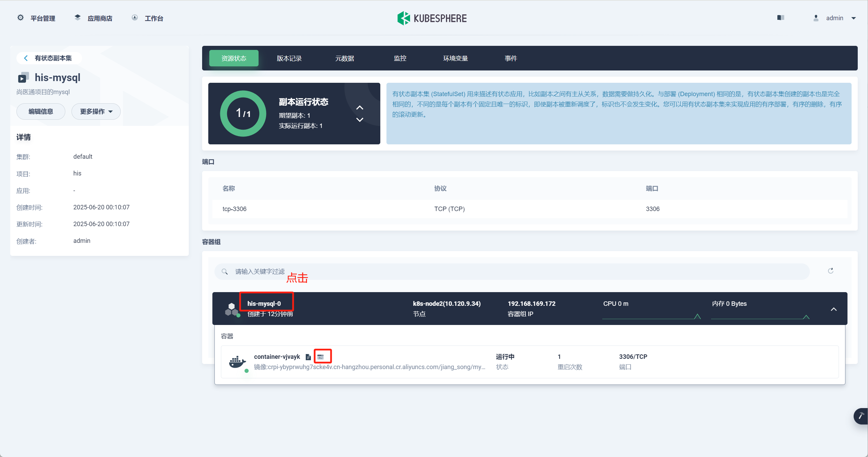Refresh the pod list
The width and height of the screenshot is (868, 457).
(x=830, y=271)
